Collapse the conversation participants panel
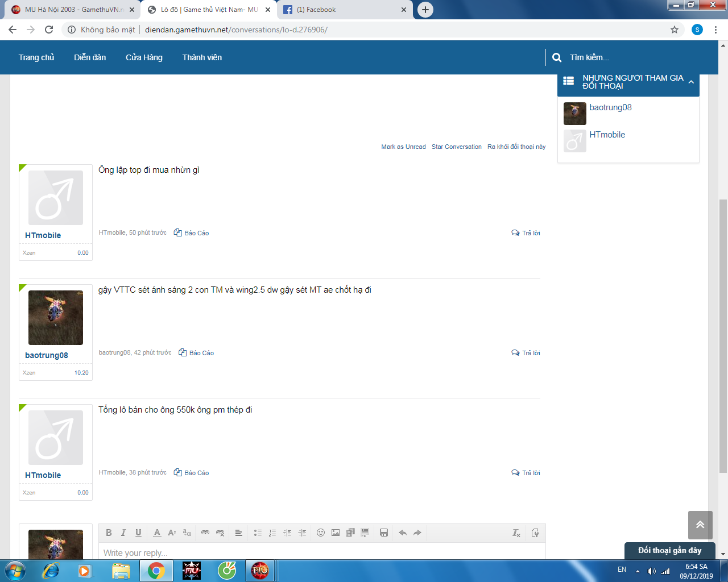Screen dimensions: 728x582 click(x=691, y=82)
